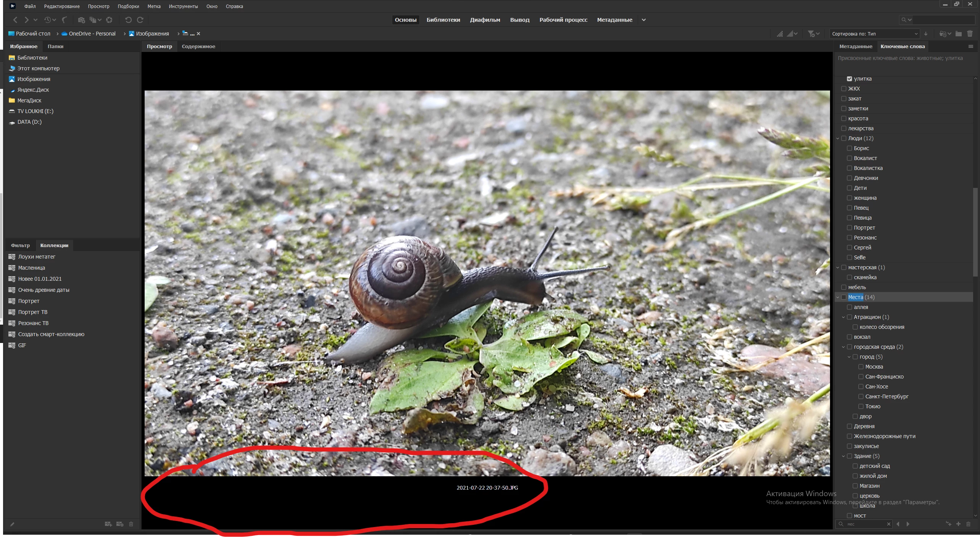The width and height of the screenshot is (980, 537).
Task: Click the return to Photoshop boomerang icon
Action: click(x=64, y=20)
